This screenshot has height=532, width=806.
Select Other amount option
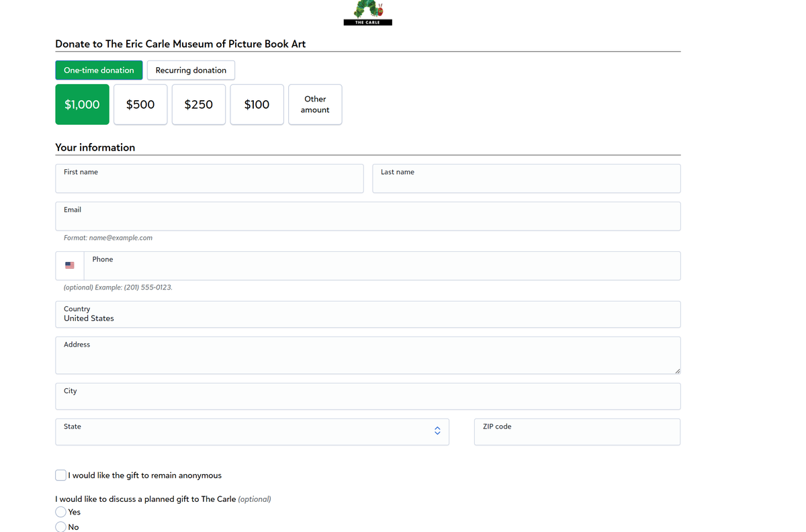click(x=315, y=104)
